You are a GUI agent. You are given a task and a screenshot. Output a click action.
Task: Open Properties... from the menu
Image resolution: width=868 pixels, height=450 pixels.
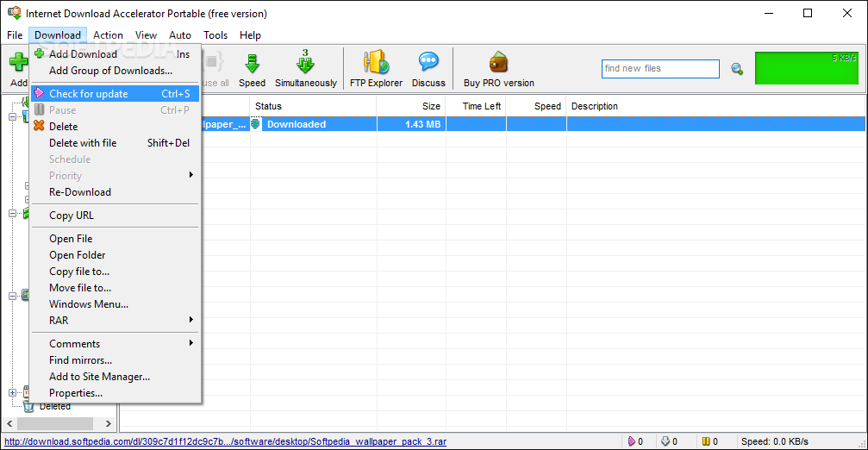click(116, 393)
